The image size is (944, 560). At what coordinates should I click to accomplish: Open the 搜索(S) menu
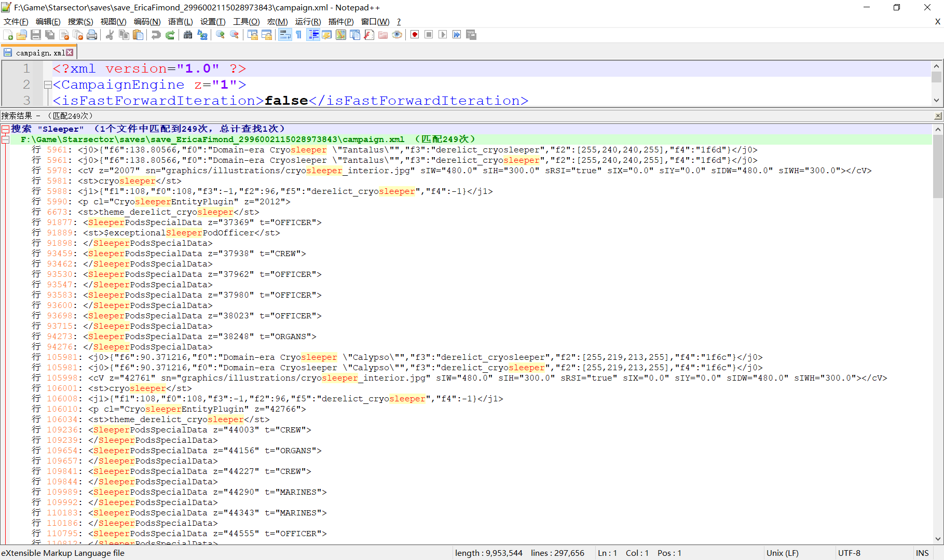[80, 21]
